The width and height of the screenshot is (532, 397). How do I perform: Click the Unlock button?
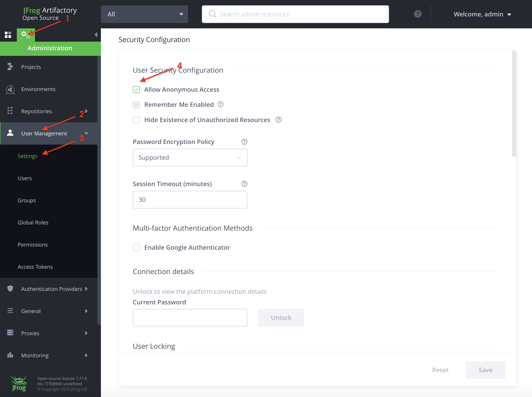point(281,317)
